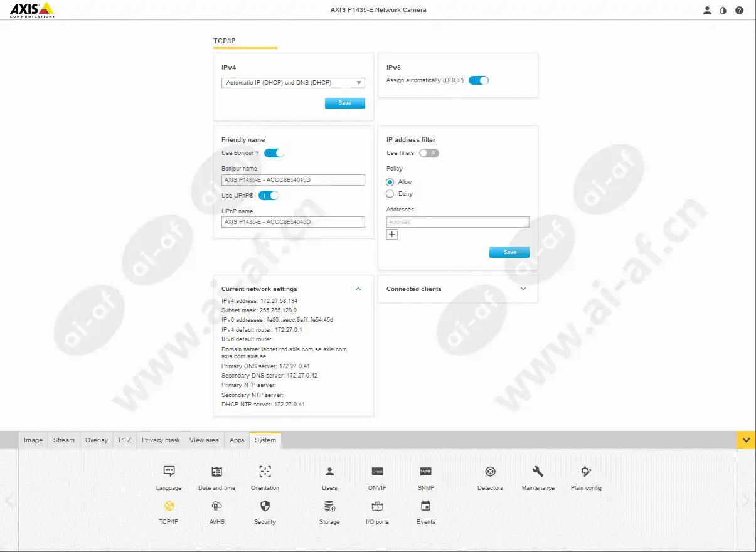The image size is (756, 552).
Task: Open the Events settings icon
Action: pos(425,506)
